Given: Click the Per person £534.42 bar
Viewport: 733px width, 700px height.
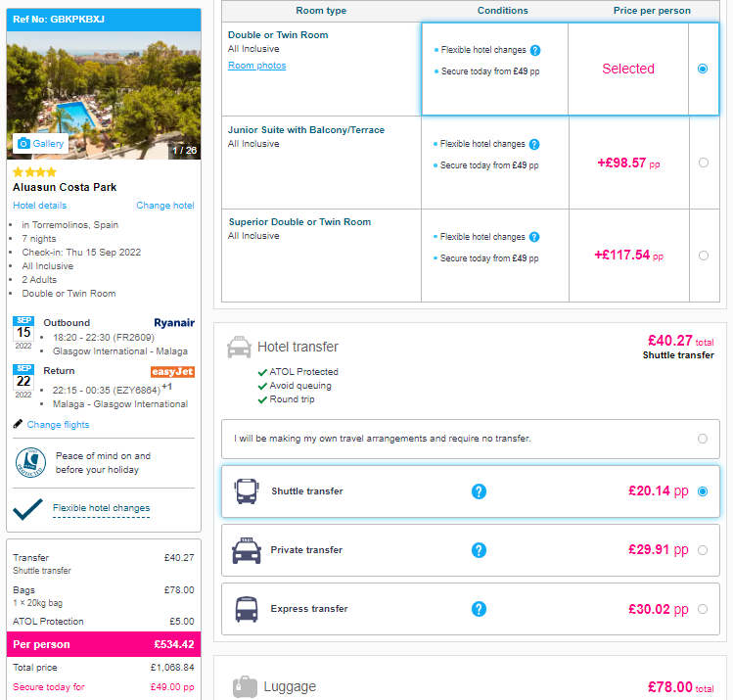Looking at the screenshot, I should pos(104,644).
